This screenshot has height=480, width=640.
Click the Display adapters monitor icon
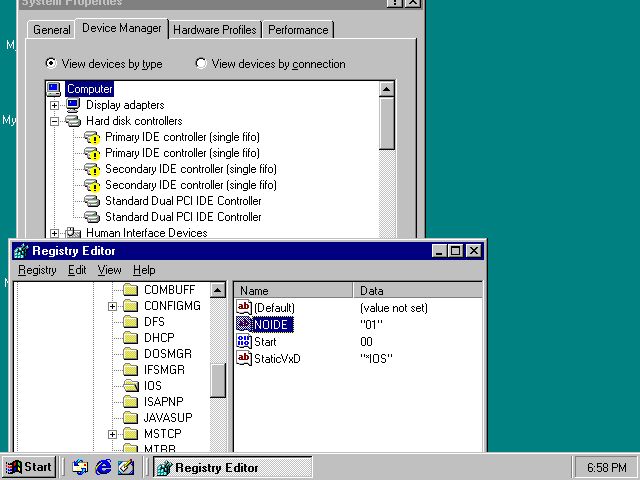(x=73, y=105)
